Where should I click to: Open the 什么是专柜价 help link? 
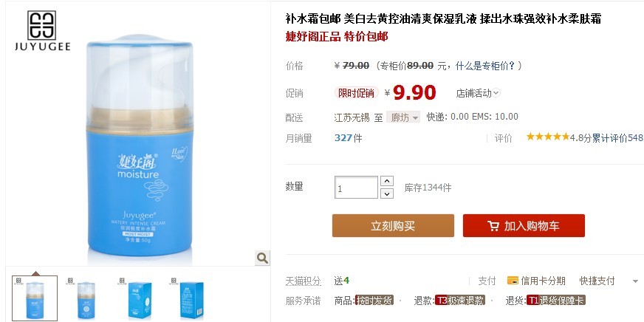pyautogui.click(x=485, y=66)
